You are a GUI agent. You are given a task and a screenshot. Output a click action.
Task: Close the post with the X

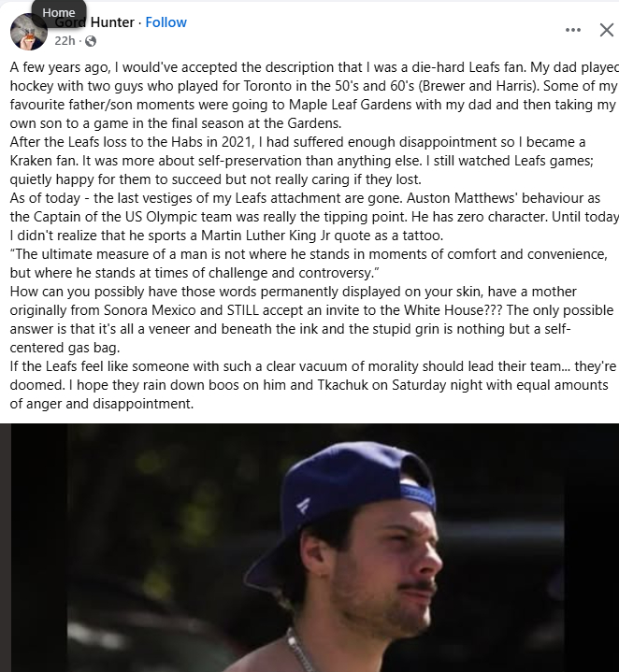click(x=606, y=30)
